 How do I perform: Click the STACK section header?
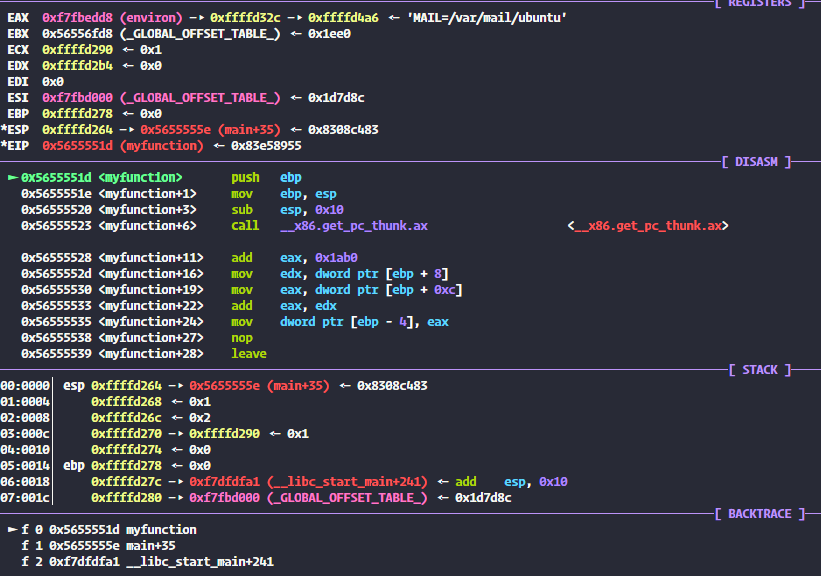[760, 370]
